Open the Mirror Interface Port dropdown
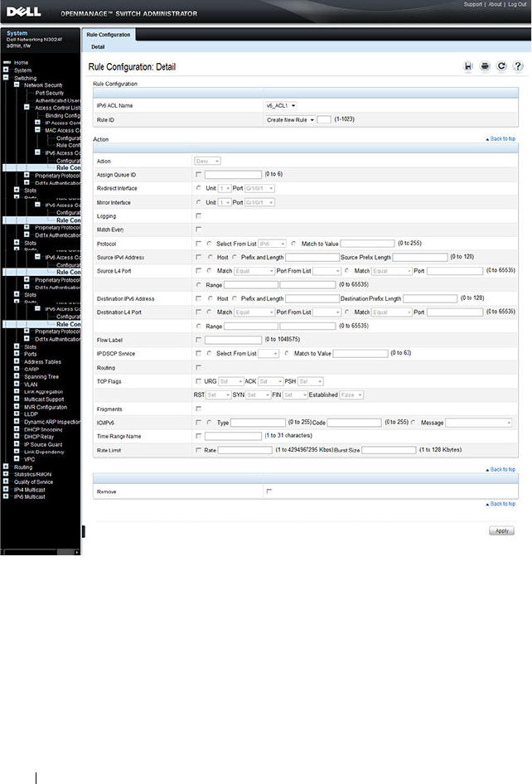The height and width of the screenshot is (784, 532). tap(260, 202)
